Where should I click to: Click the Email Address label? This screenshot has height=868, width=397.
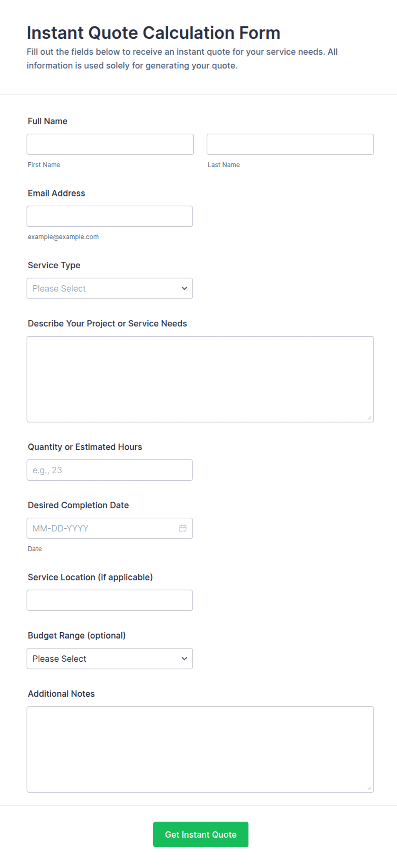coord(56,194)
